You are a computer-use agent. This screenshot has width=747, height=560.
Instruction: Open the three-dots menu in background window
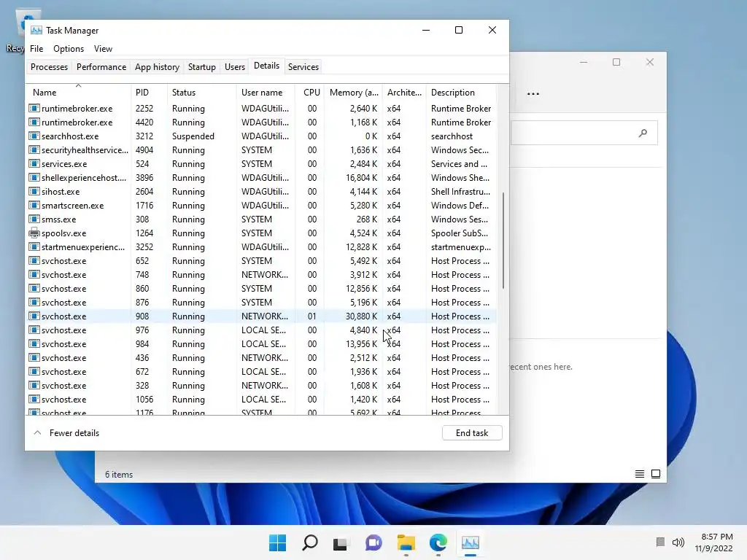[533, 94]
